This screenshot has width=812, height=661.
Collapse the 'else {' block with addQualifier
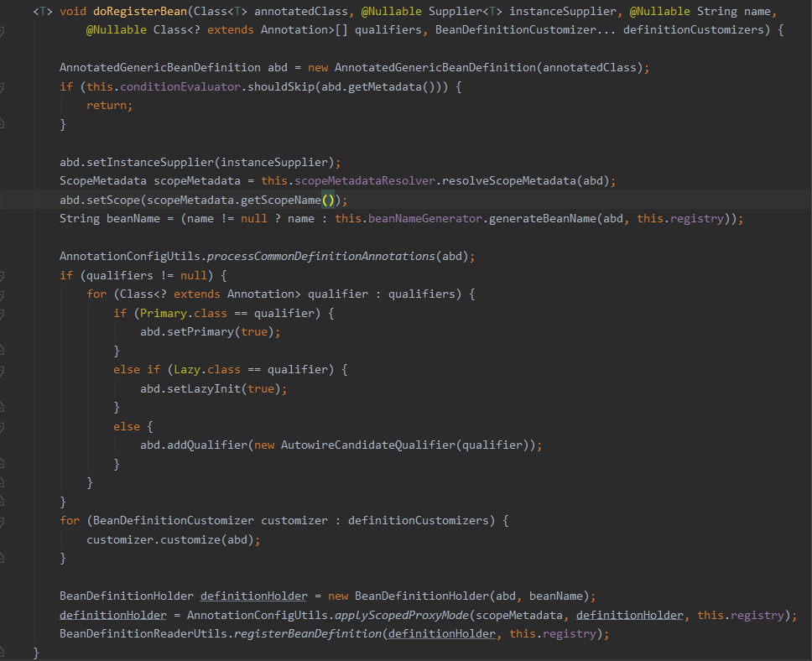click(2, 426)
